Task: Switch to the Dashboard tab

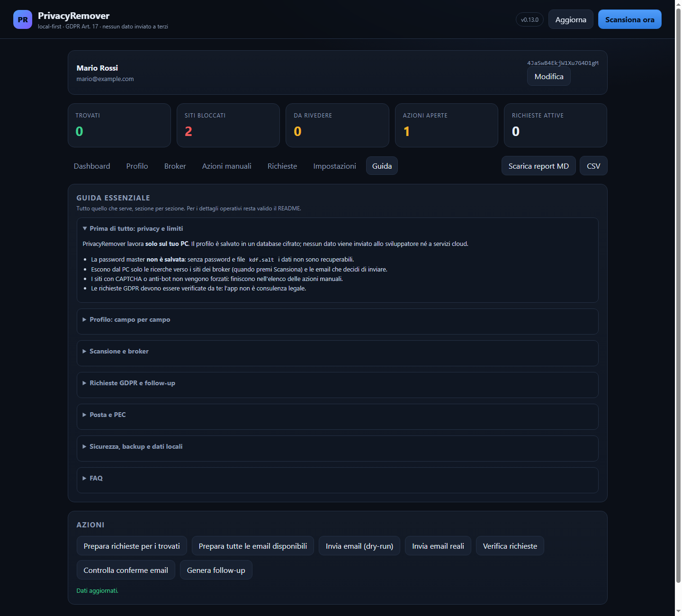Action: (x=92, y=166)
